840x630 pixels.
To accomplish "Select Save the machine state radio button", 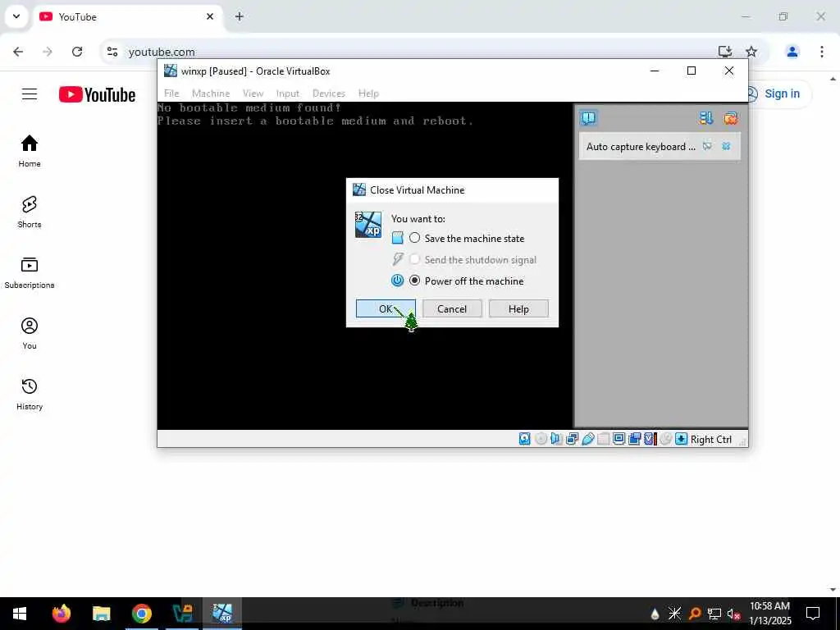I will point(414,238).
